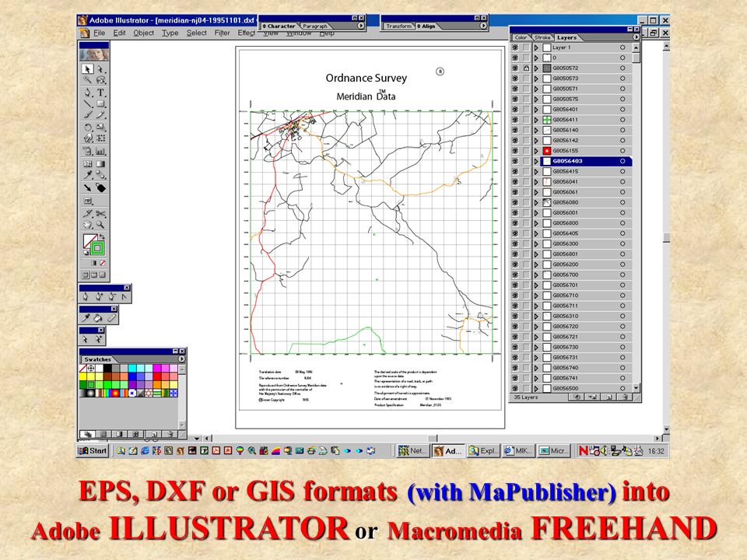Select the Scissors tool
This screenshot has width=747, height=560.
pyautogui.click(x=100, y=213)
